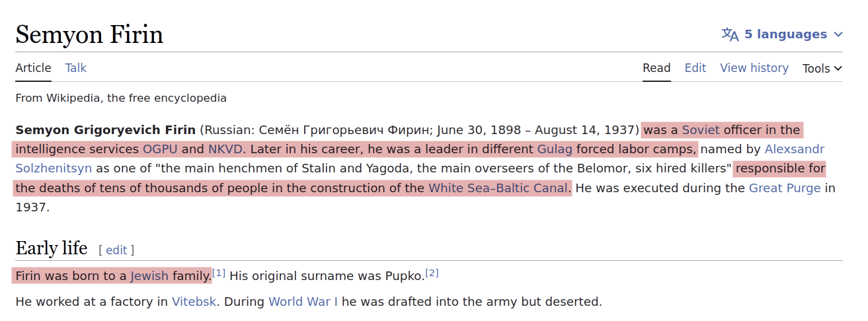Follow the Great Purge link
This screenshot has width=868, height=321.
tap(785, 188)
